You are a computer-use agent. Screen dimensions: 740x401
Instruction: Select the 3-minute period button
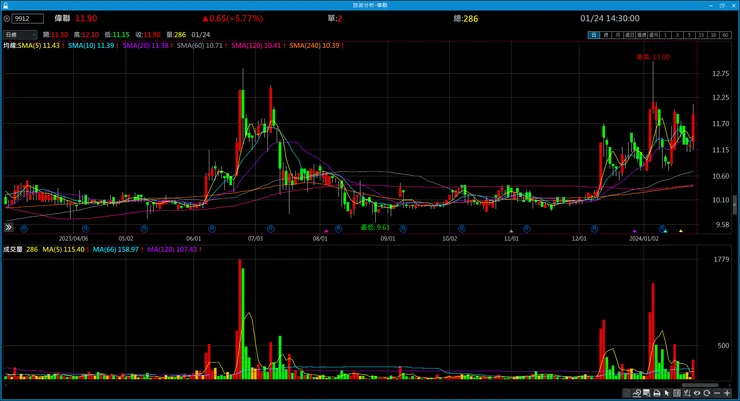click(x=678, y=35)
